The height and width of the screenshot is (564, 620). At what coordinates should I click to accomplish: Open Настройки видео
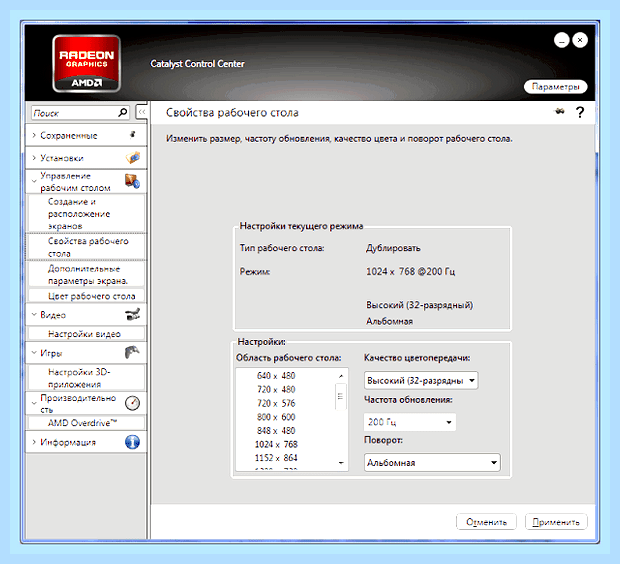[86, 334]
